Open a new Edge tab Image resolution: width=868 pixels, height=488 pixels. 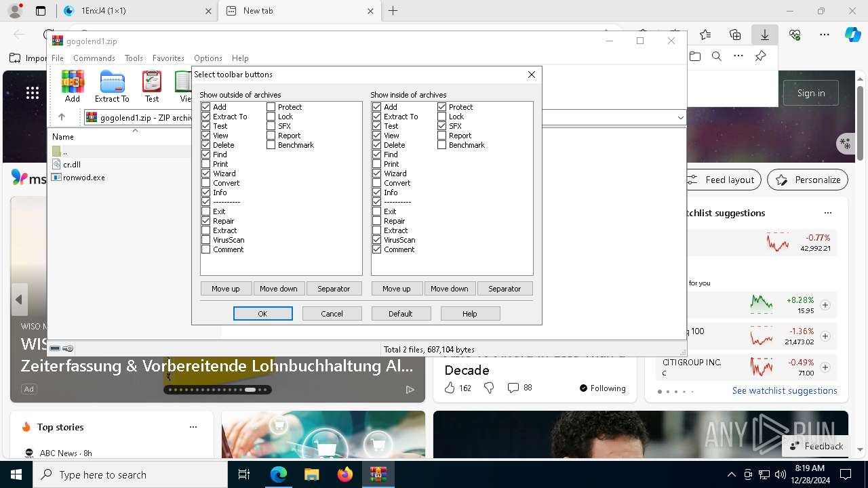[393, 11]
